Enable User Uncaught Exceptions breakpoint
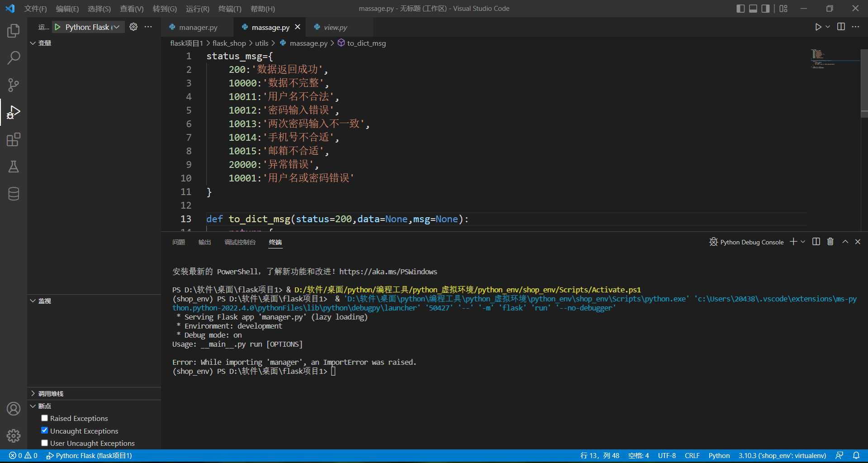 (x=44, y=443)
